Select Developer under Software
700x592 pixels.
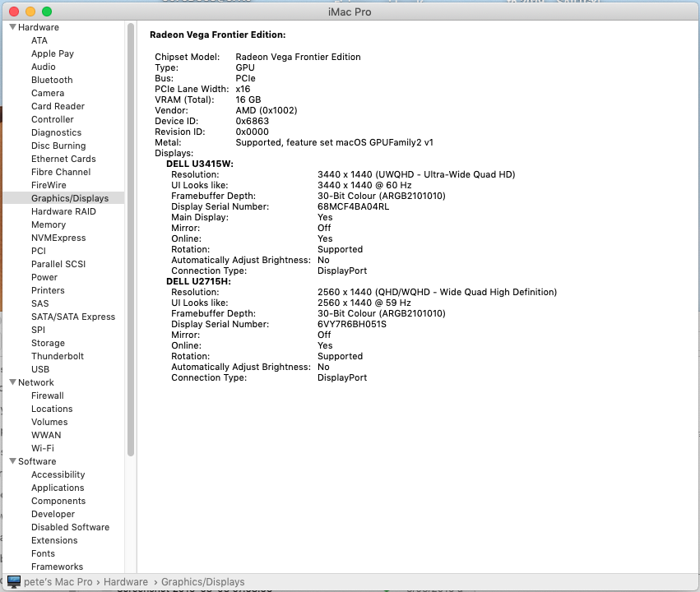point(53,514)
